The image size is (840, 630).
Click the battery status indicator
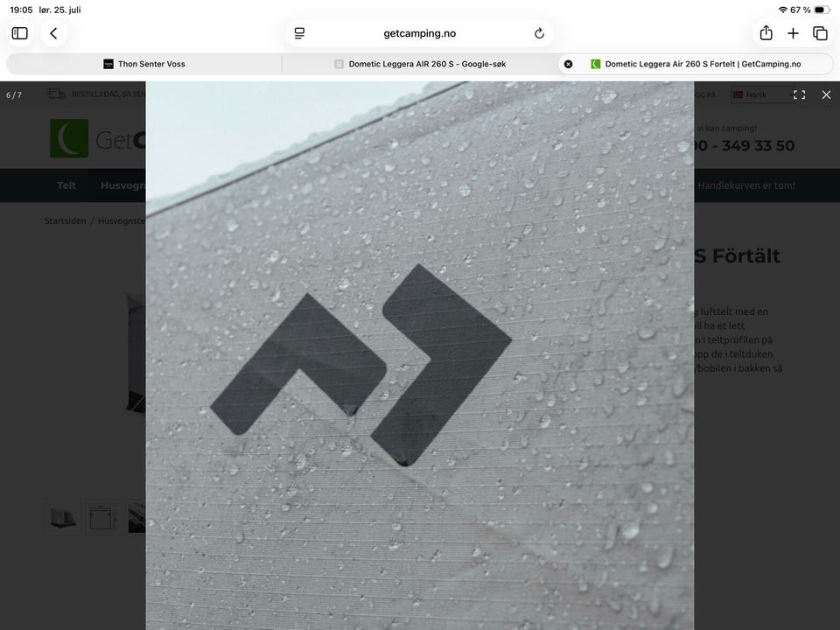tap(822, 10)
